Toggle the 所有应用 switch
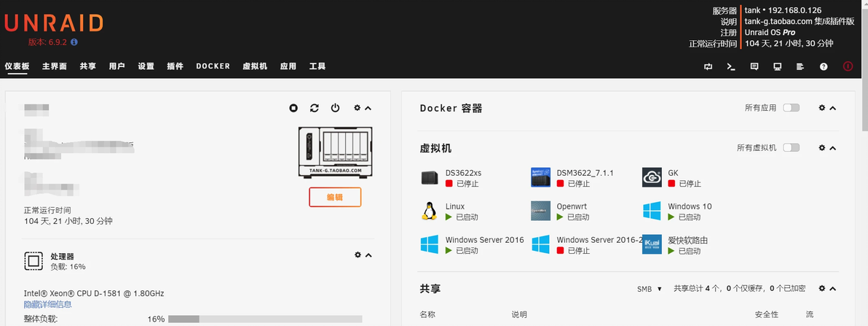868x326 pixels. point(791,107)
